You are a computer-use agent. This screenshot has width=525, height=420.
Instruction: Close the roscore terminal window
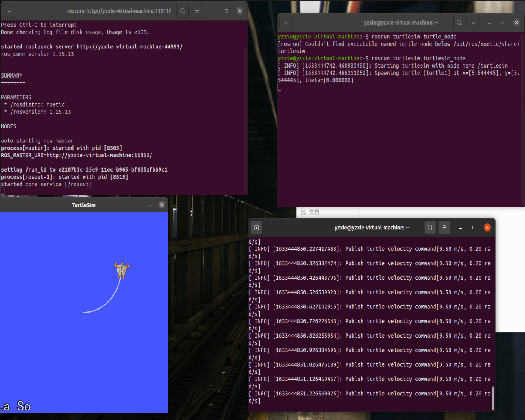click(x=240, y=11)
